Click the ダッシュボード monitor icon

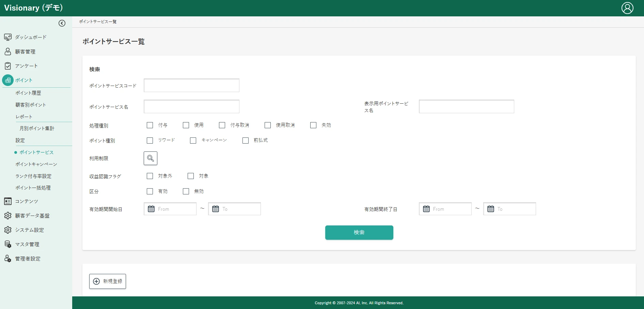pos(8,37)
